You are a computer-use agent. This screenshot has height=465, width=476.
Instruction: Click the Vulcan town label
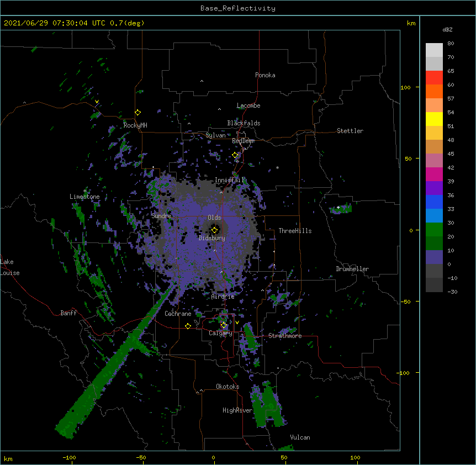(x=300, y=437)
